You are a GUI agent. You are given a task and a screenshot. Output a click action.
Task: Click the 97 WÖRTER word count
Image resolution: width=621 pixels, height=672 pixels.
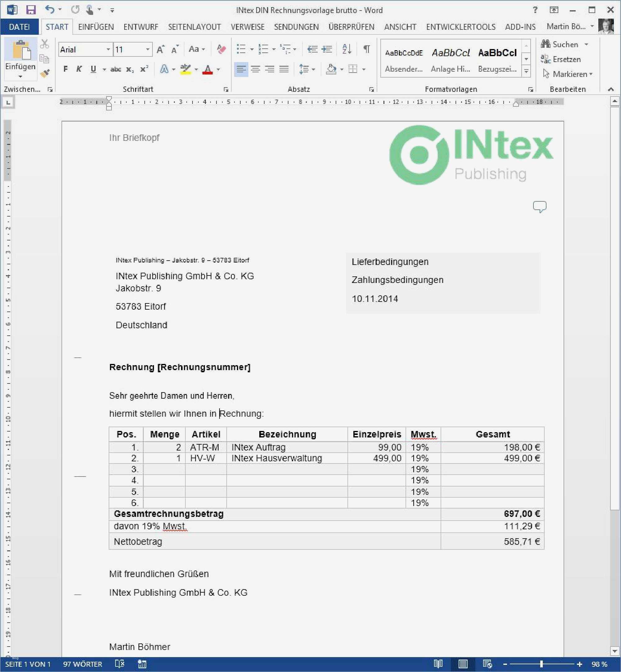click(82, 664)
